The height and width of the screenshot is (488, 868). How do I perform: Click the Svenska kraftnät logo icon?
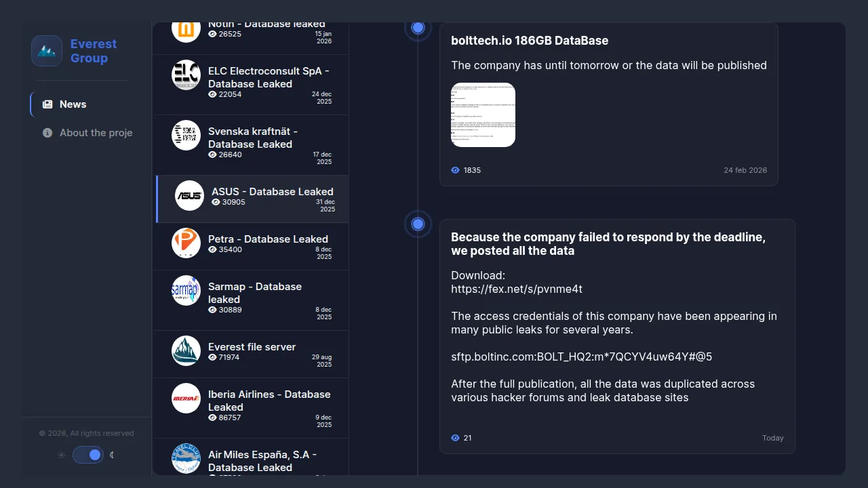point(186,135)
